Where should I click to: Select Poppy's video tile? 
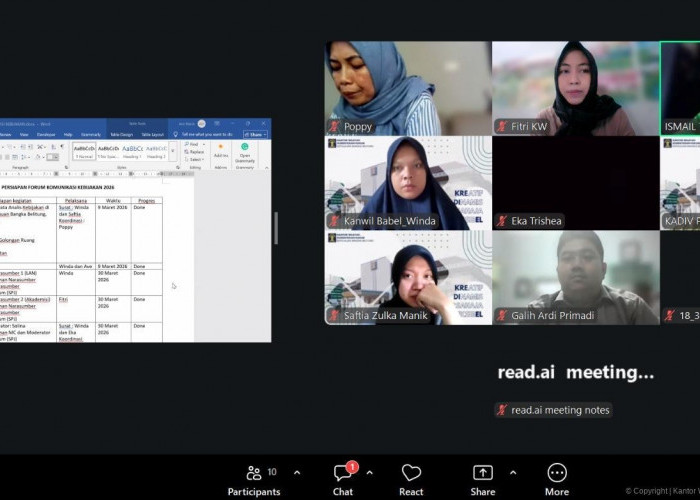point(408,88)
